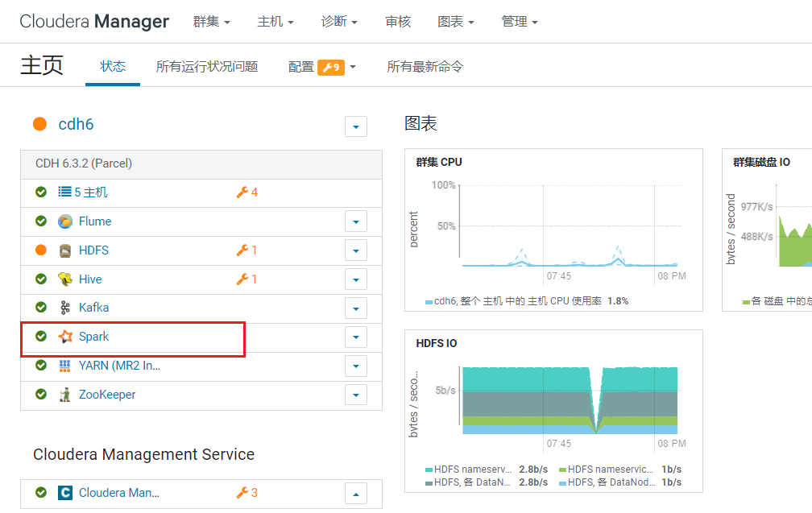Image resolution: width=812 pixels, height=513 pixels.
Task: Click the HDFS service icon
Action: tap(65, 250)
